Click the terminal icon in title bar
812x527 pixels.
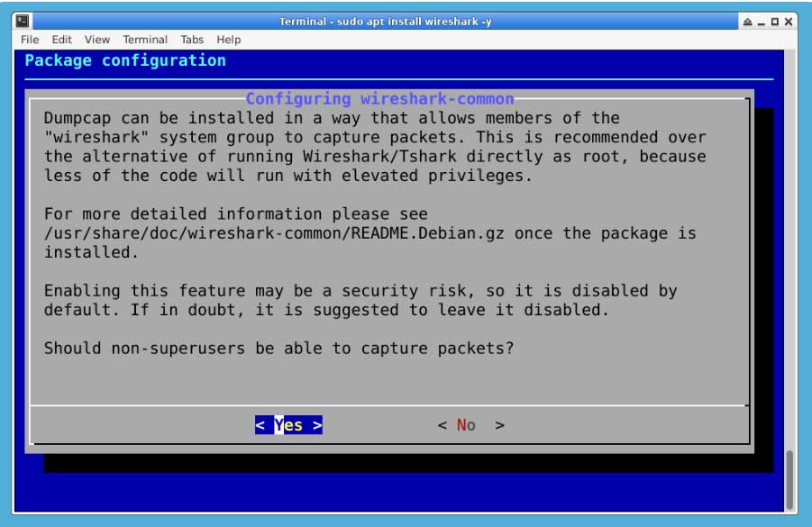click(x=23, y=21)
